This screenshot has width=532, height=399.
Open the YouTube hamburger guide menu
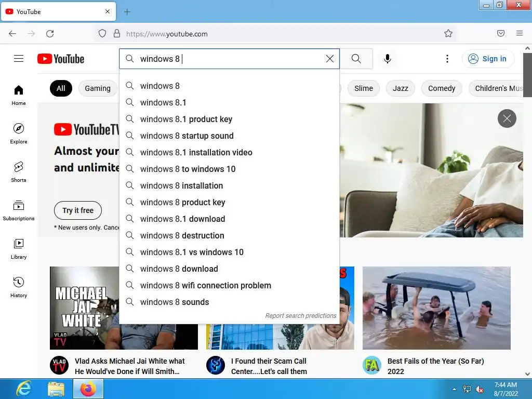(19, 59)
